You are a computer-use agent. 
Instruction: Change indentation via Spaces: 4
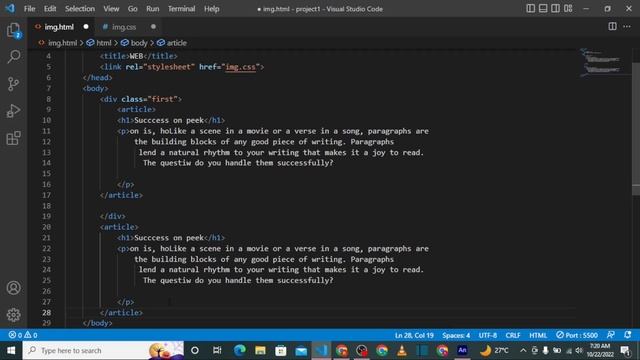click(x=456, y=336)
